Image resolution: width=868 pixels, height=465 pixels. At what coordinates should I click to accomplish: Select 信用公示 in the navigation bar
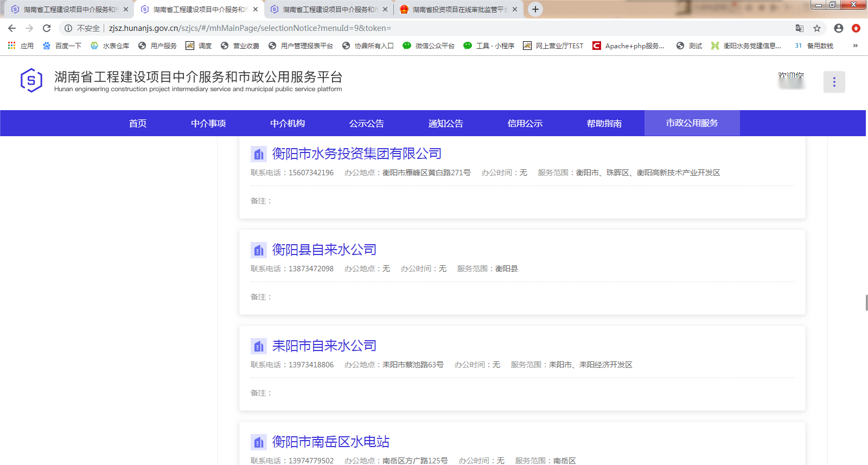tap(525, 123)
